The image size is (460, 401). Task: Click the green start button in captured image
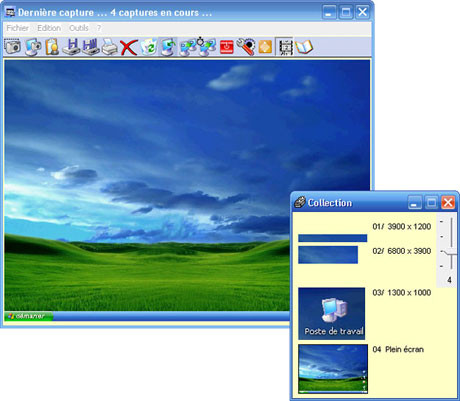click(29, 316)
